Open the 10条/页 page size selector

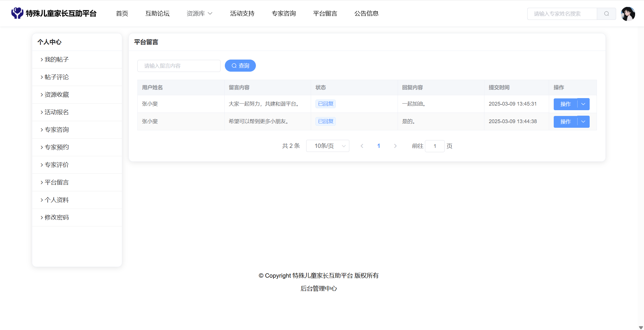[327, 146]
